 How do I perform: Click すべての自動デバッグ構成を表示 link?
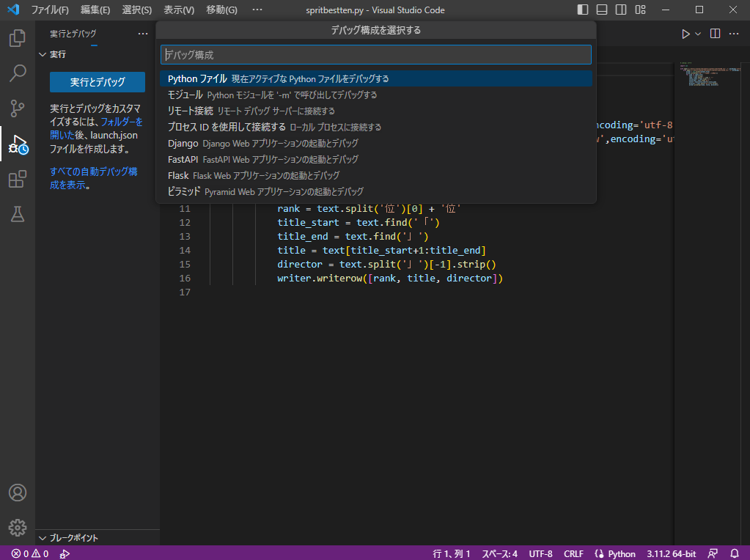tap(94, 178)
